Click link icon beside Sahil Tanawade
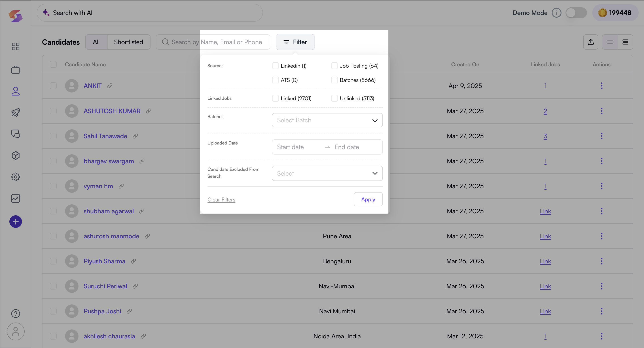Viewport: 644px width, 348px height. pos(135,136)
